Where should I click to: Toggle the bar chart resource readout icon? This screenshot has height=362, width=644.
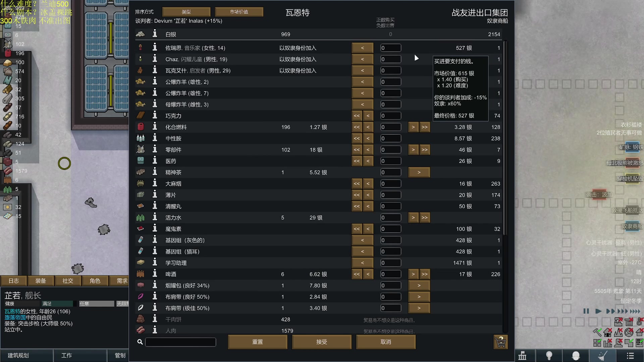click(608, 343)
